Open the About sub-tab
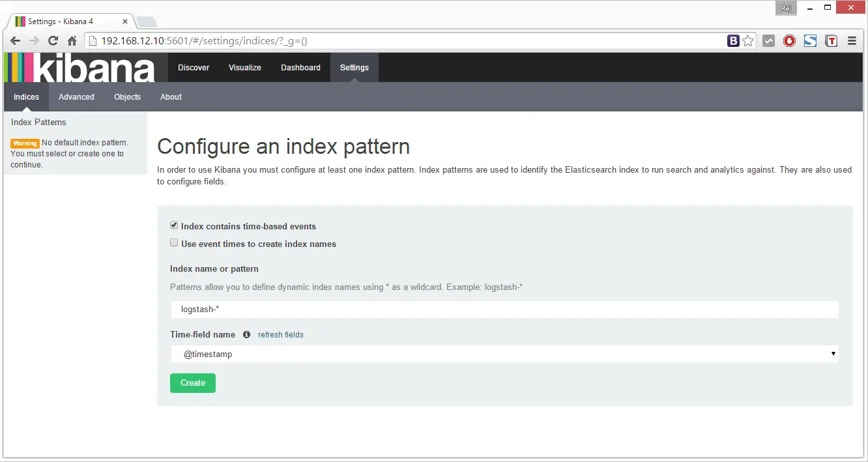This screenshot has height=462, width=868. (x=171, y=97)
